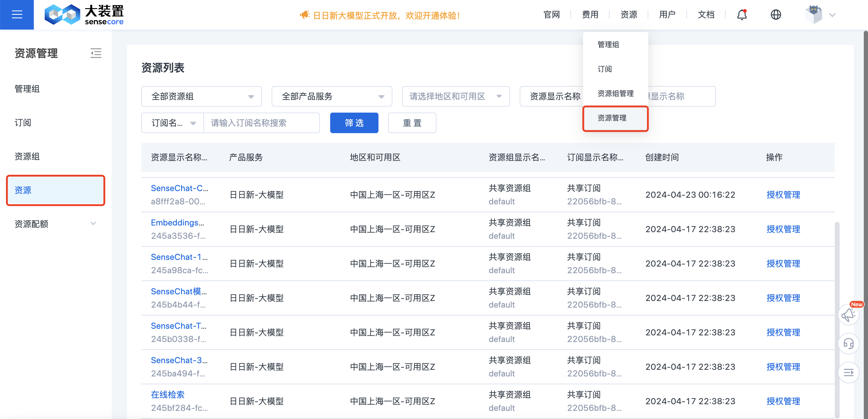Viewport: 868px width, 419px height.
Task: Open the region and zone dropdown
Action: [x=456, y=96]
